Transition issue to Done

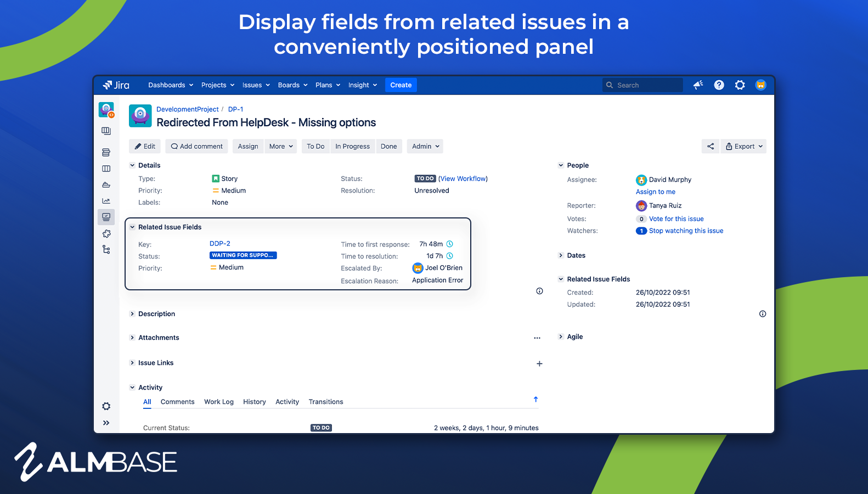389,147
